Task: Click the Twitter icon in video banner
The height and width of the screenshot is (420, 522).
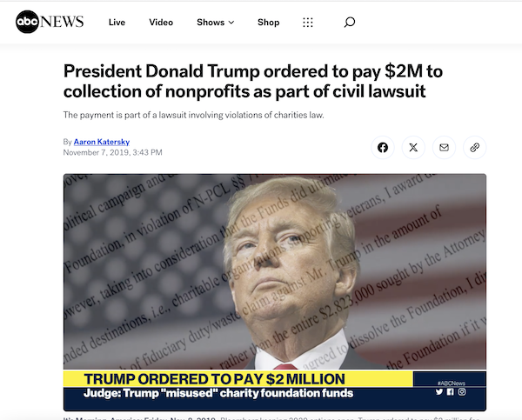Action: click(439, 391)
